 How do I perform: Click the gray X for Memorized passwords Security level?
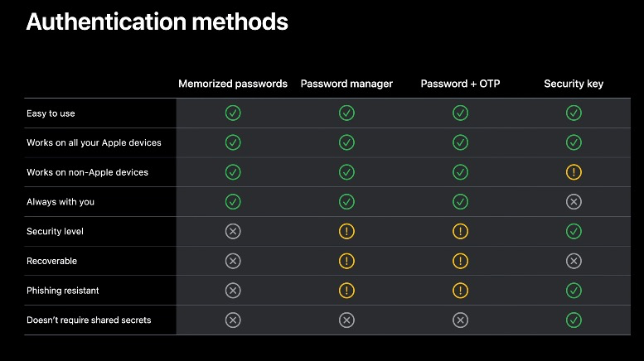coord(233,231)
